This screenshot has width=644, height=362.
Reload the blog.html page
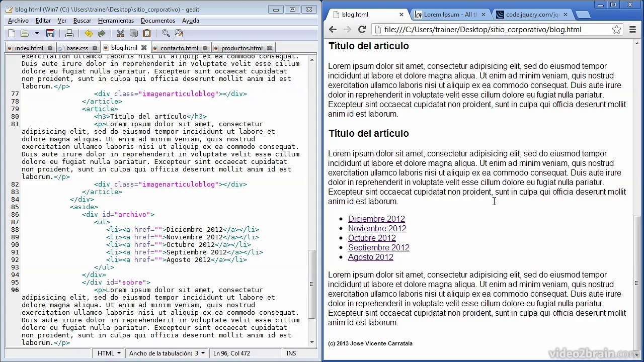pos(362,30)
